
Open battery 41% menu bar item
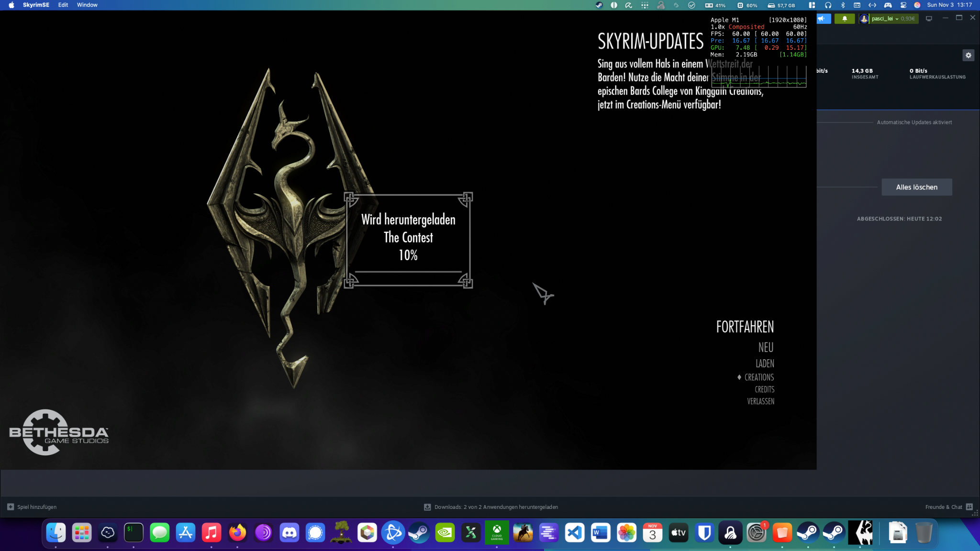(715, 5)
